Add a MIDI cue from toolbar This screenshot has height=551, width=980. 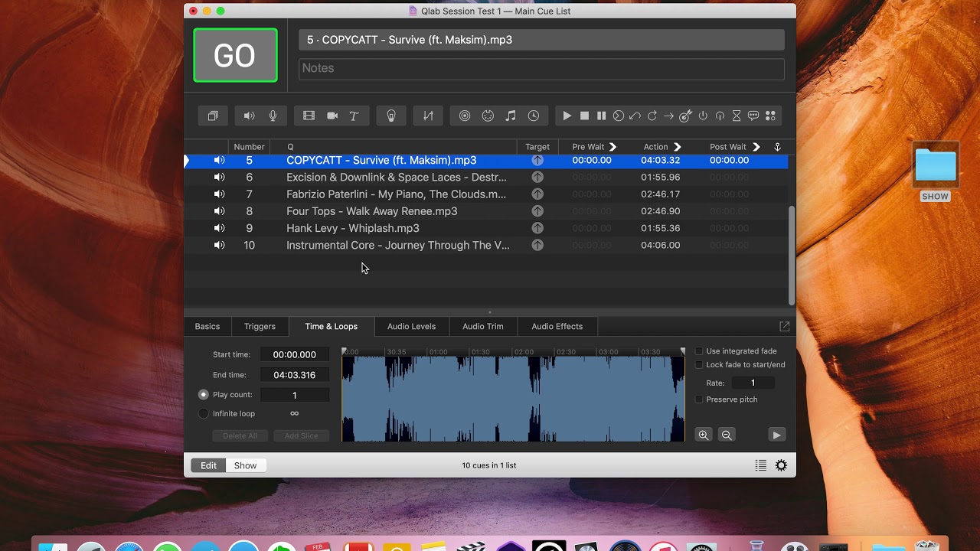tap(488, 116)
